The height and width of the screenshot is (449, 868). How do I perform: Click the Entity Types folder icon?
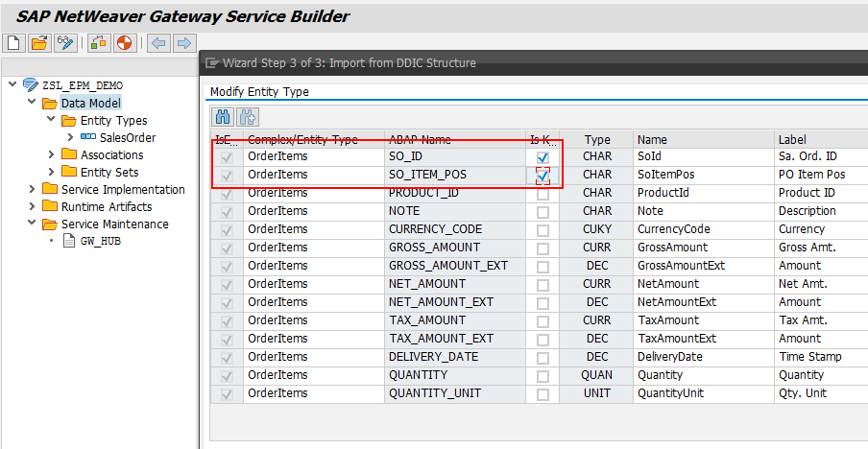(x=68, y=121)
